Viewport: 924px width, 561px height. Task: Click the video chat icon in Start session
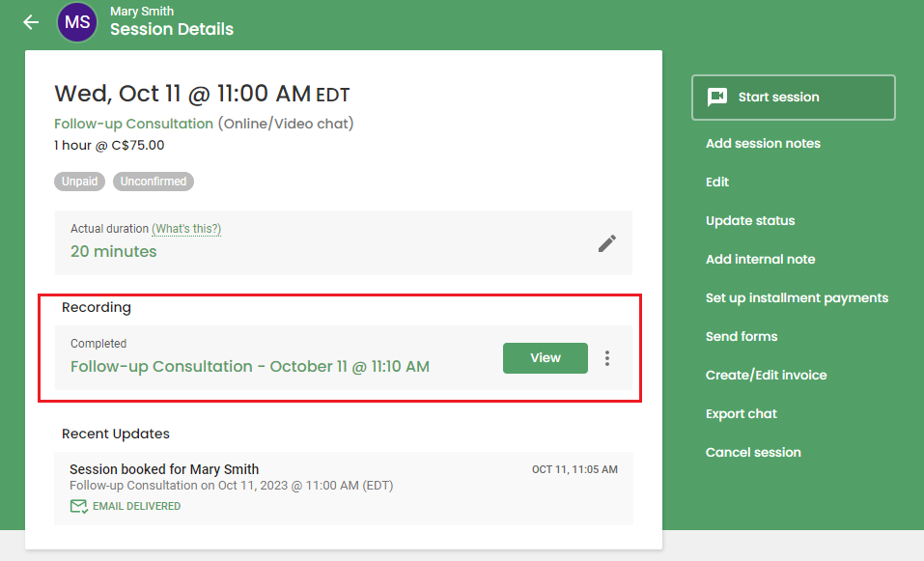tap(717, 98)
